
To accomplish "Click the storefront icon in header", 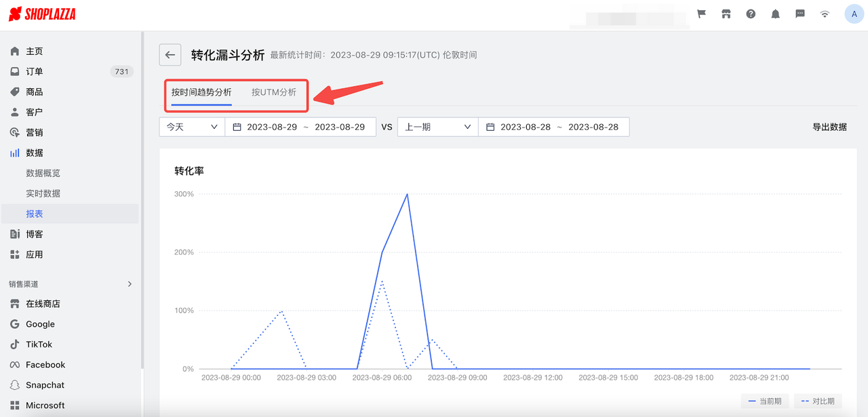I will [x=726, y=14].
